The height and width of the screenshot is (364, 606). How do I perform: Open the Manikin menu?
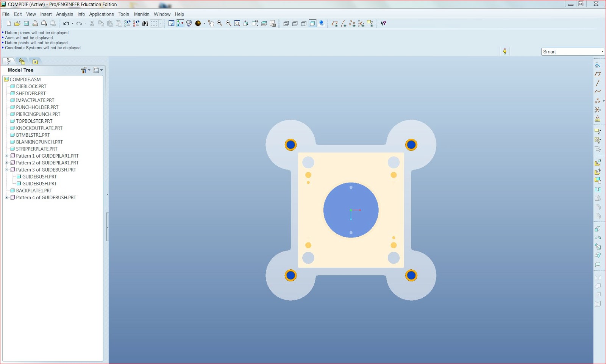pyautogui.click(x=141, y=14)
